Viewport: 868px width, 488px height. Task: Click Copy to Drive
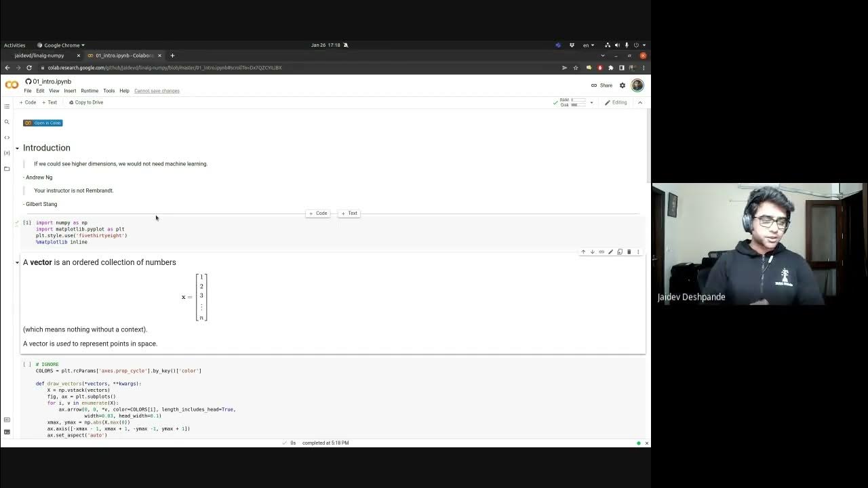pyautogui.click(x=86, y=102)
